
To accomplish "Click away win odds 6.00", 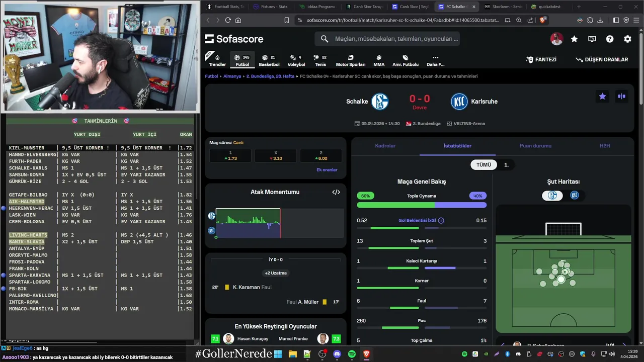I will coord(320,155).
